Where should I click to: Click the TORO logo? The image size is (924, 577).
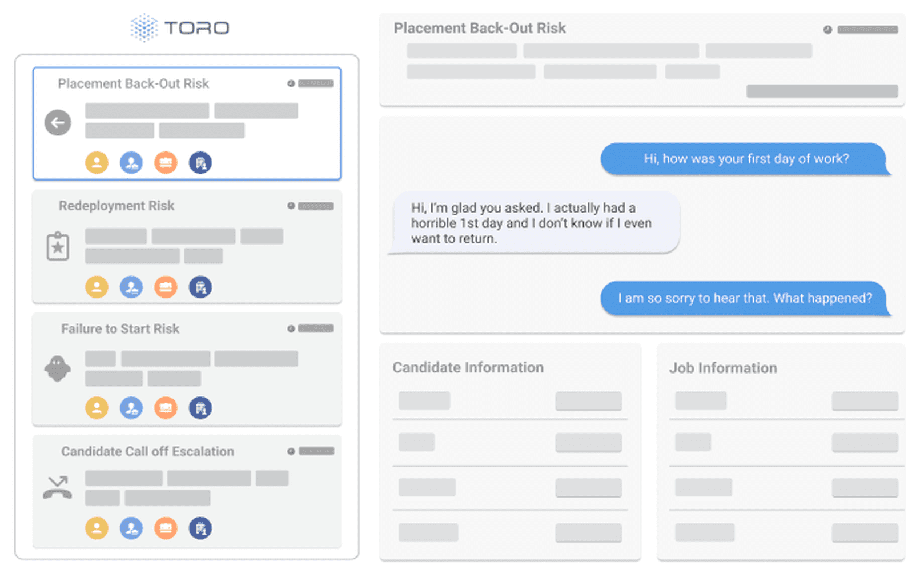180,27
